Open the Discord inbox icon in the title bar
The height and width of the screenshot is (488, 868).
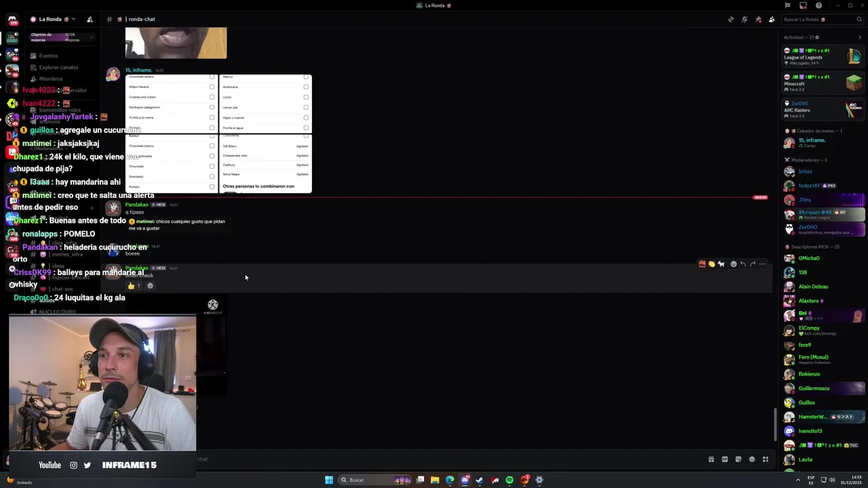click(804, 5)
